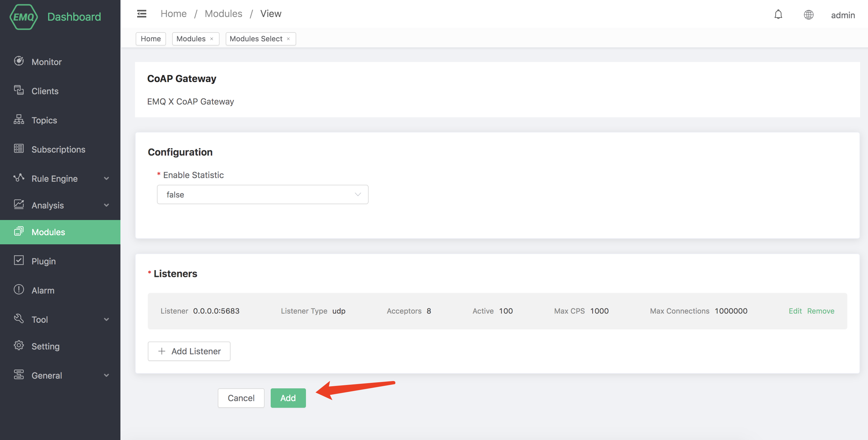Click the Acceptors value 8
This screenshot has height=440, width=868.
click(429, 311)
